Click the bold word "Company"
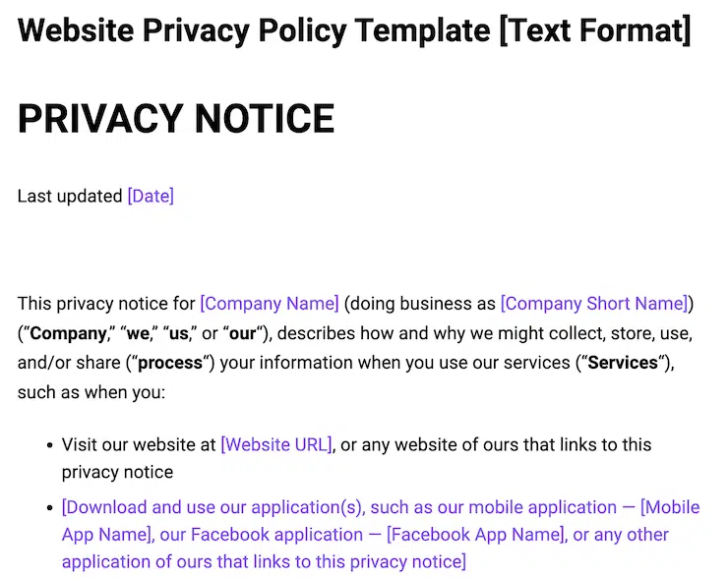Image resolution: width=728 pixels, height=578 pixels. 68,333
